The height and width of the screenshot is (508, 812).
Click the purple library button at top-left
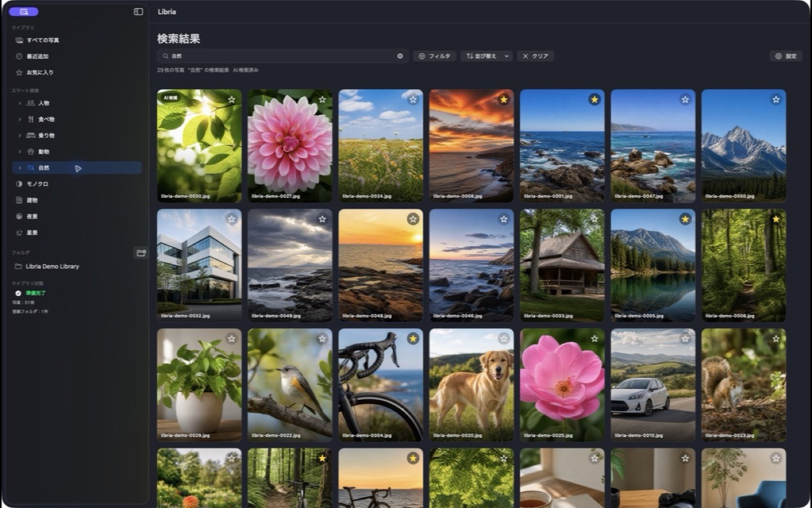(x=24, y=11)
